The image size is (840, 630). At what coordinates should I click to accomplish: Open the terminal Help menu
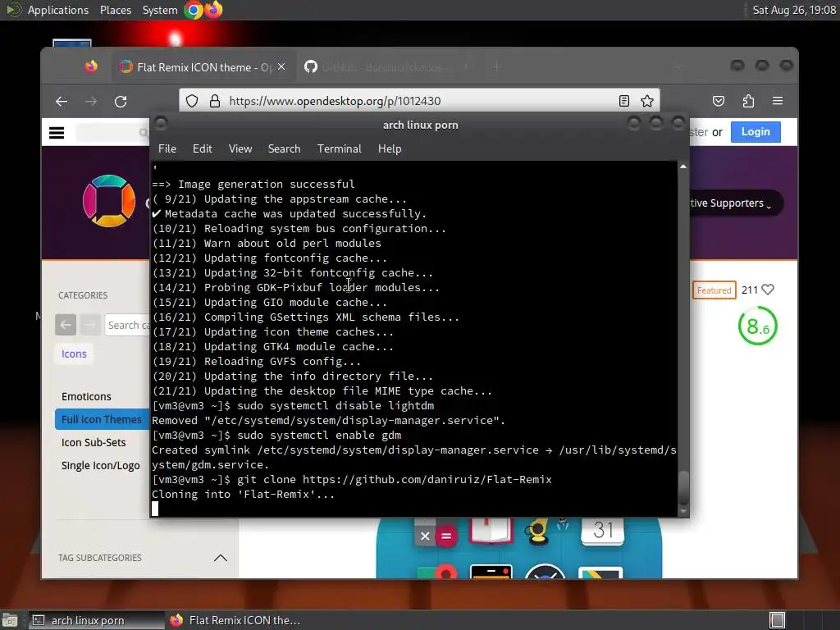click(x=390, y=149)
